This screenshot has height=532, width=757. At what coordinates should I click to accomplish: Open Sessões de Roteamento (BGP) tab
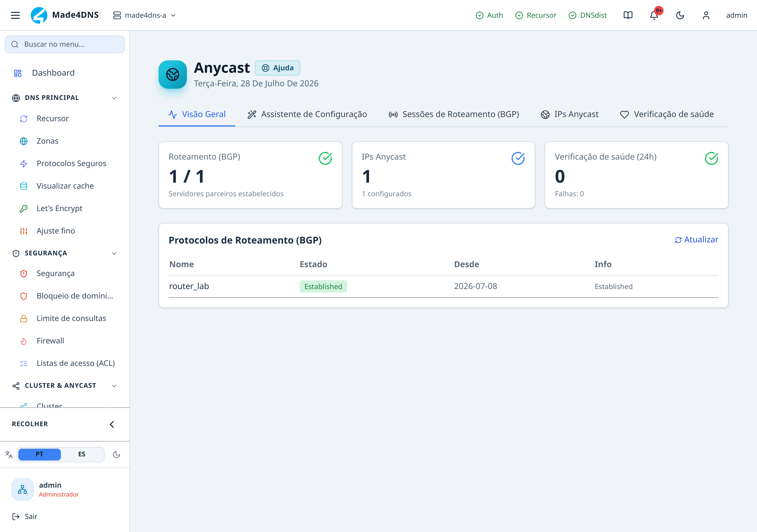(x=454, y=114)
